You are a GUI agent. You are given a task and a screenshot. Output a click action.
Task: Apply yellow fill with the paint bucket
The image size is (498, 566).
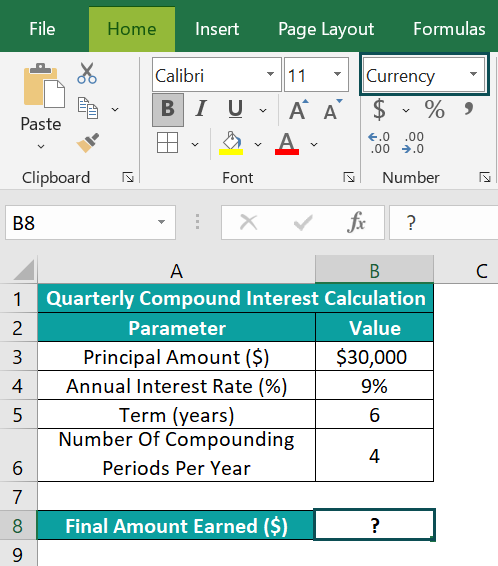point(231,143)
